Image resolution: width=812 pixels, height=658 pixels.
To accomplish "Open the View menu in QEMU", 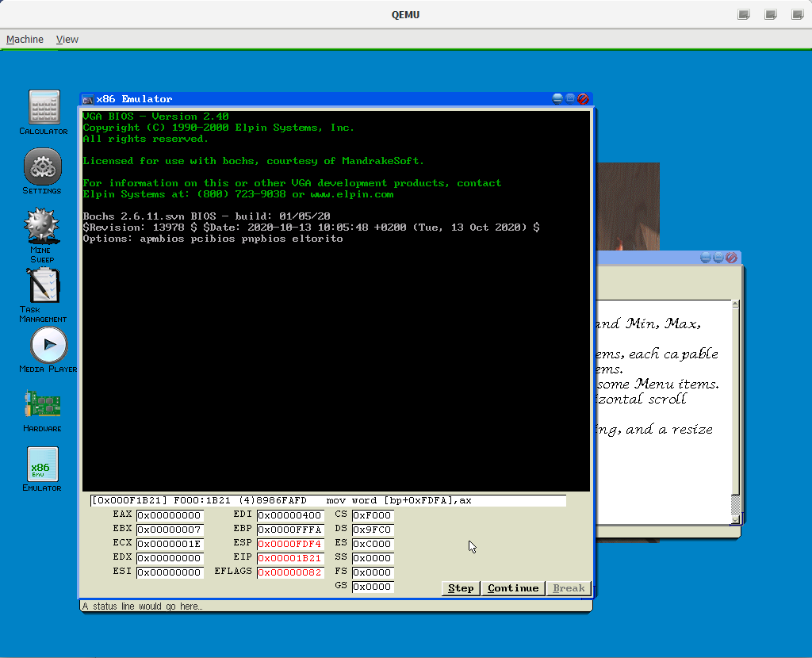I will tap(67, 40).
